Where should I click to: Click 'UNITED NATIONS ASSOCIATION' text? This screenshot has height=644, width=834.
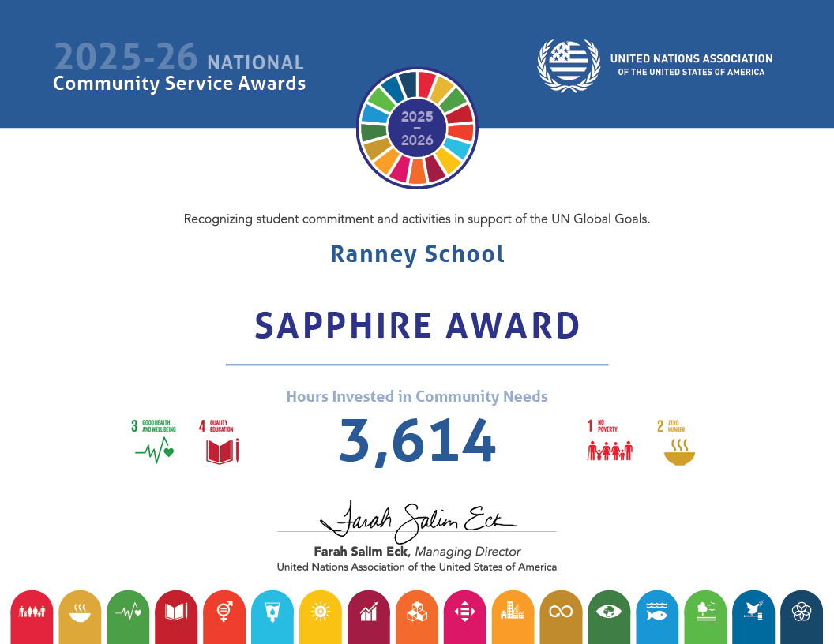[692, 58]
